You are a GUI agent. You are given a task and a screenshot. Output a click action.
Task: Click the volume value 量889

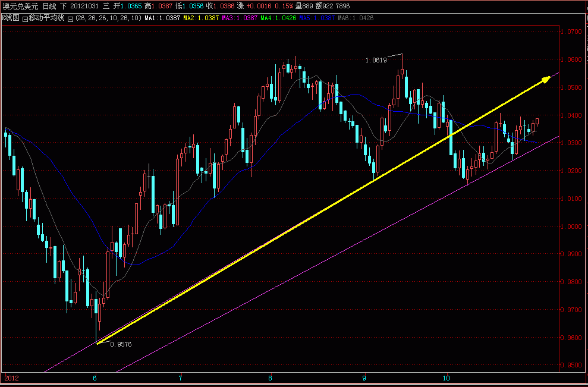pos(304,7)
